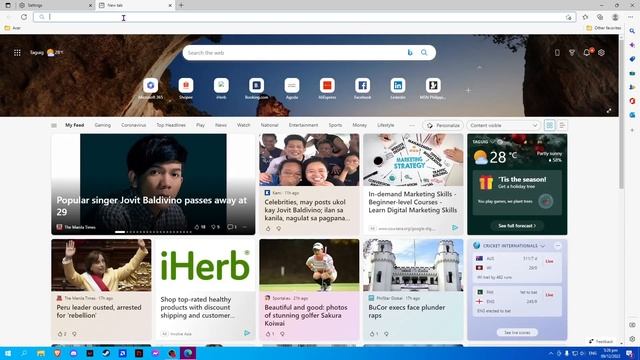The height and width of the screenshot is (360, 640).
Task: Open the tab actions menu at top-left
Action: coord(8,5)
